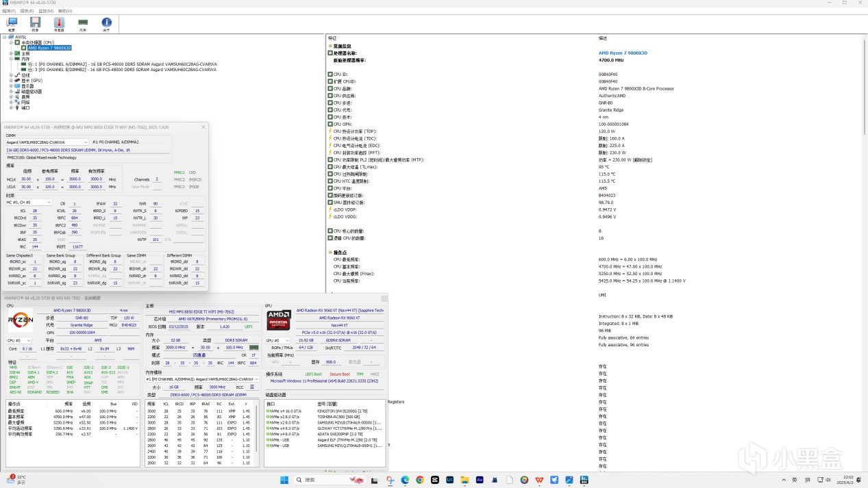Click the AMD Radeon Graphics logo
This screenshot has width=868, height=488.
(279, 321)
